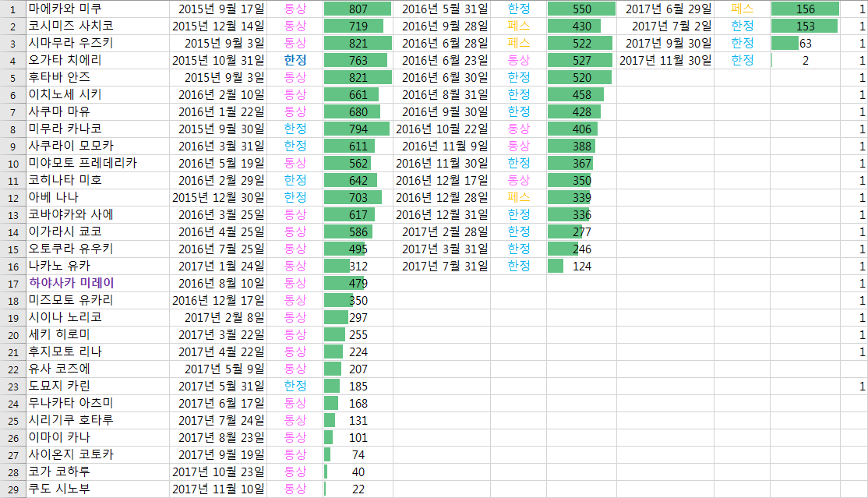Click the name cell 쿠도 시노부

(x=97, y=489)
